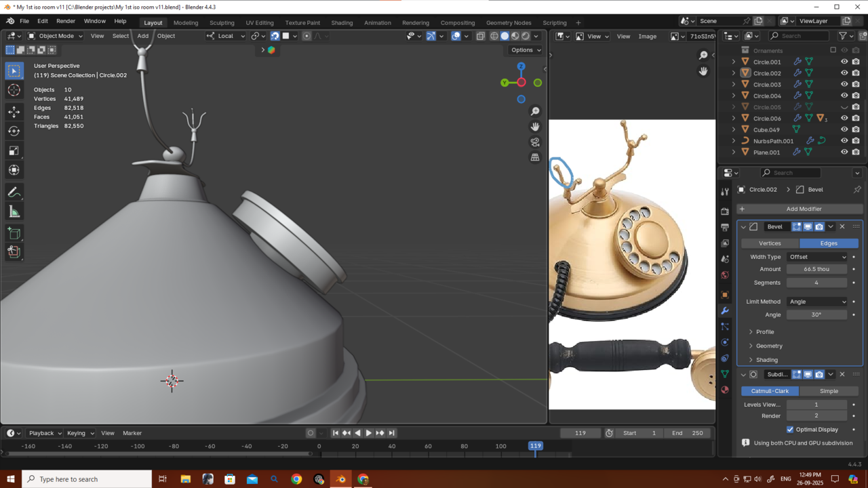Image resolution: width=868 pixels, height=488 pixels.
Task: Open the Modifiers wrench properties tab
Action: (x=725, y=310)
